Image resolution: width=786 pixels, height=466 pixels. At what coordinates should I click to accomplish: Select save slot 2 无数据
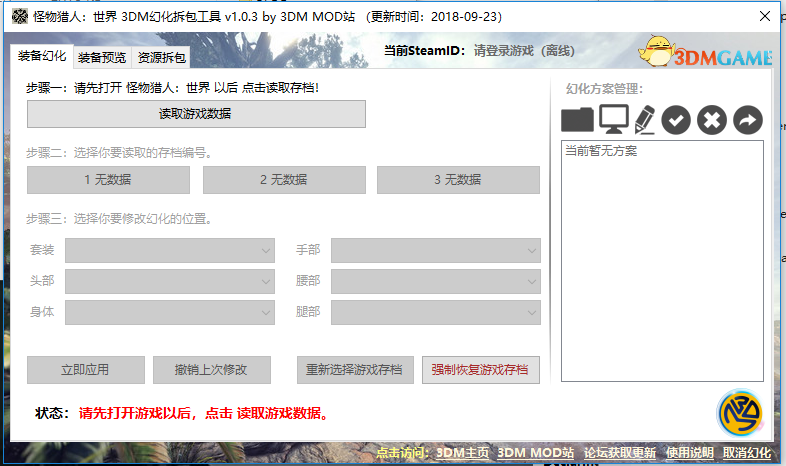284,180
